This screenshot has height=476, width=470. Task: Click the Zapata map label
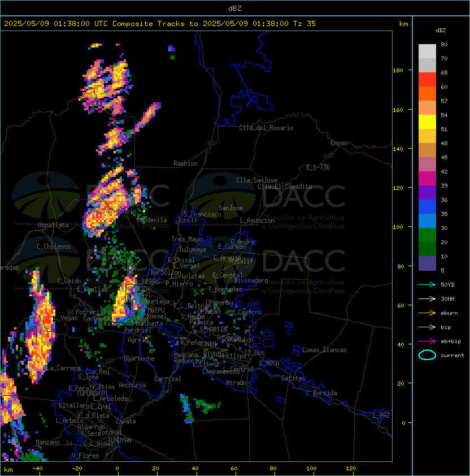125,421
